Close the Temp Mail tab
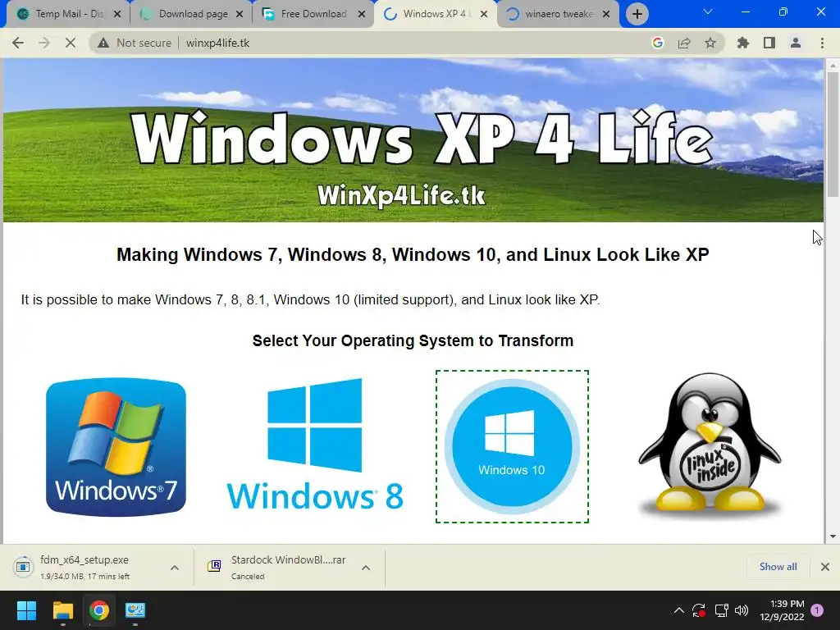840x630 pixels. click(117, 14)
